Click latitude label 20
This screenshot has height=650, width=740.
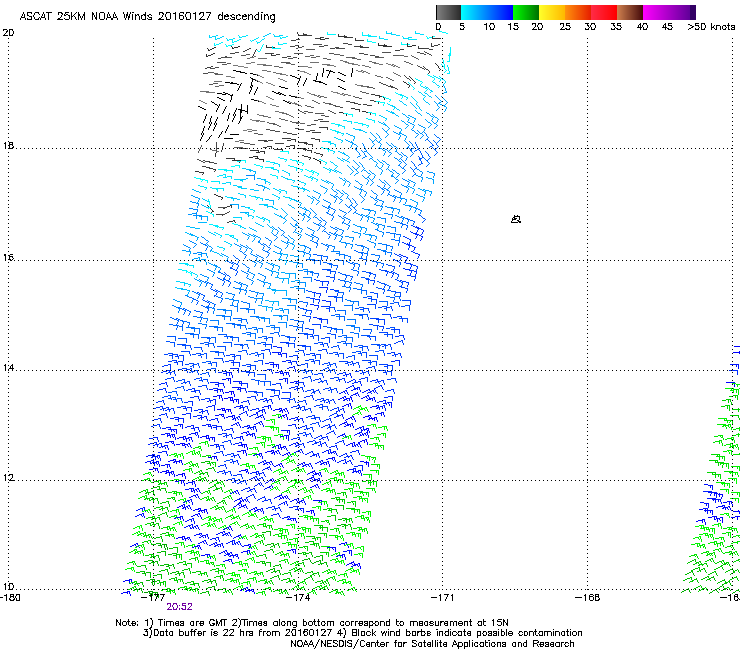(8, 33)
